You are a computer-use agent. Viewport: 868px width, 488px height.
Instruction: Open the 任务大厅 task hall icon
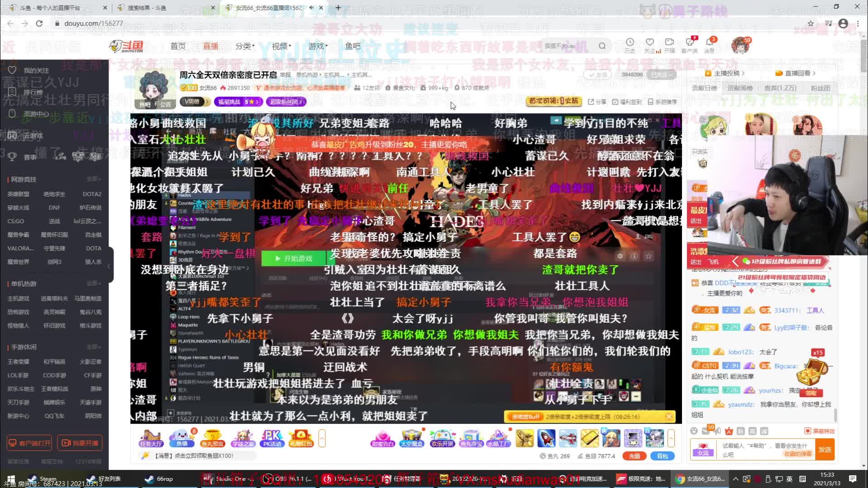[x=151, y=438]
